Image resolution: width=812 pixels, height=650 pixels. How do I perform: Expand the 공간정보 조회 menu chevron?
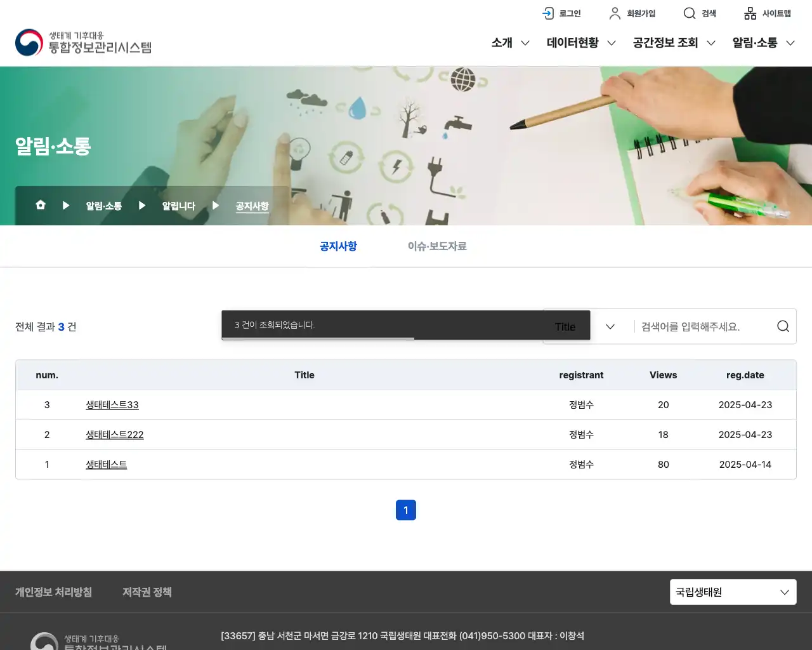coord(711,43)
